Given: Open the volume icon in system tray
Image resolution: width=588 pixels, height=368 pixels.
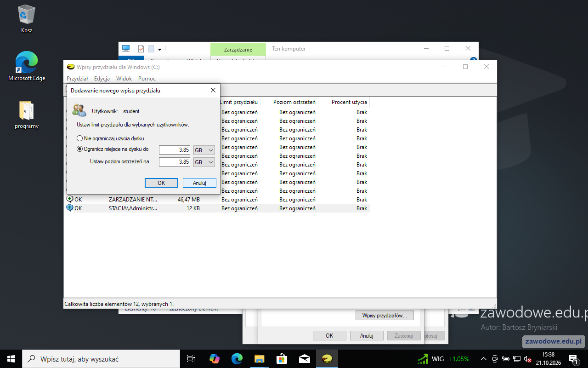Looking at the screenshot, I should tap(527, 359).
